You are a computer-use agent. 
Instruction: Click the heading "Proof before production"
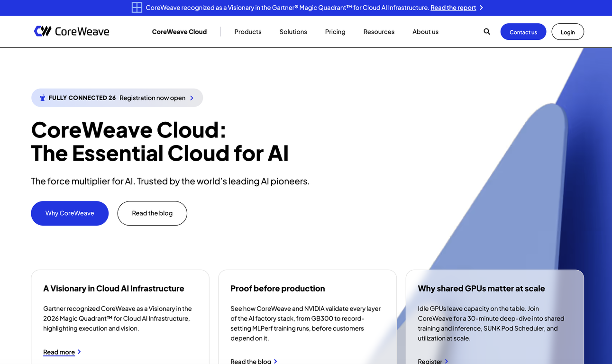[278, 288]
